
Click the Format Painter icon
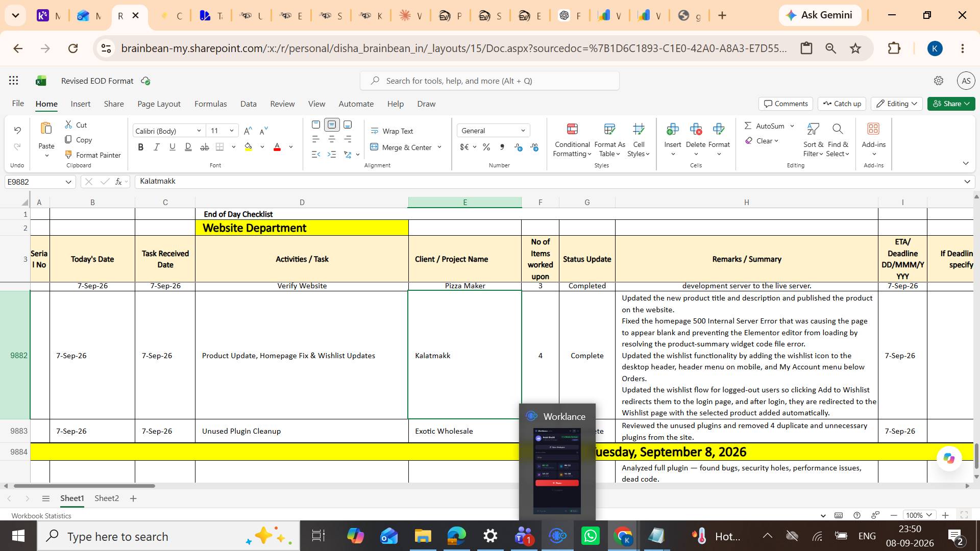tap(68, 155)
